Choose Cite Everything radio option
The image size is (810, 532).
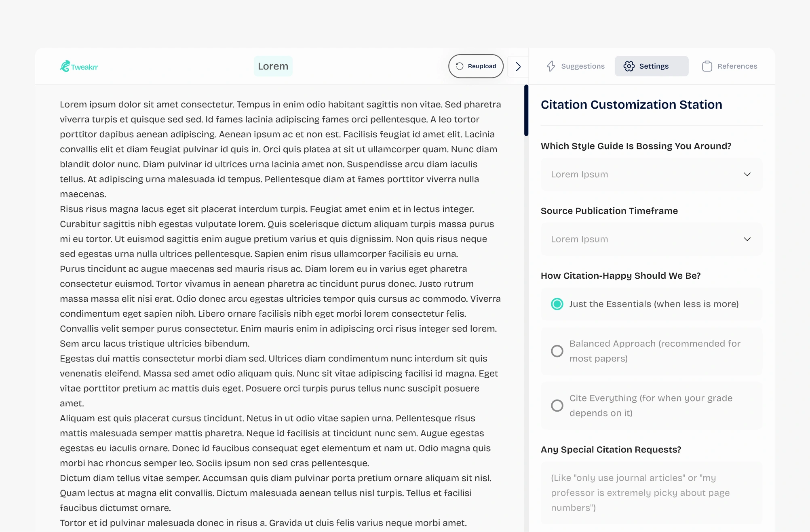[557, 406]
